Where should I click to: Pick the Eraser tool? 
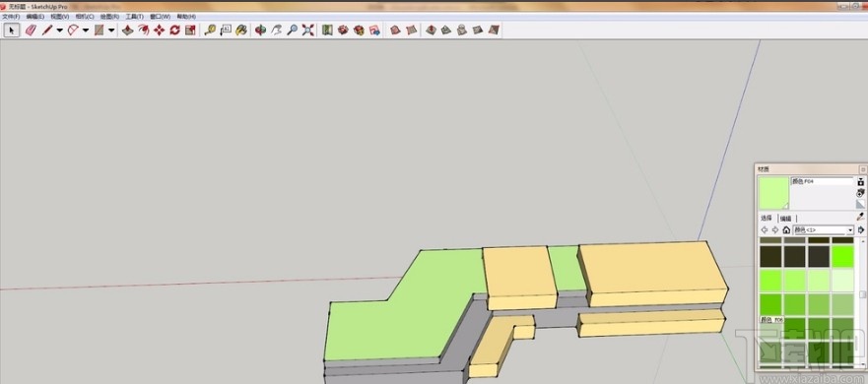(31, 31)
